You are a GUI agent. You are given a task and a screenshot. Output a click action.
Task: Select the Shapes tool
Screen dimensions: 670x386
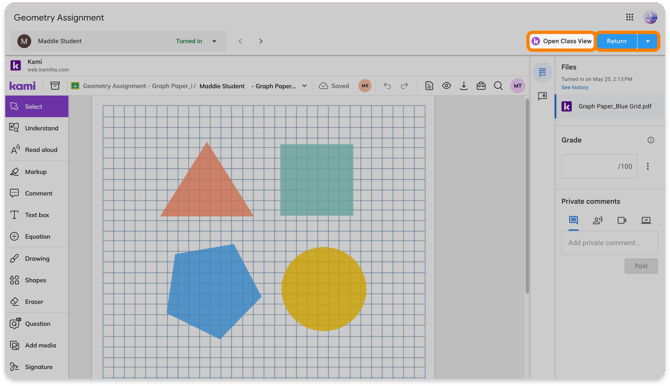pos(36,280)
